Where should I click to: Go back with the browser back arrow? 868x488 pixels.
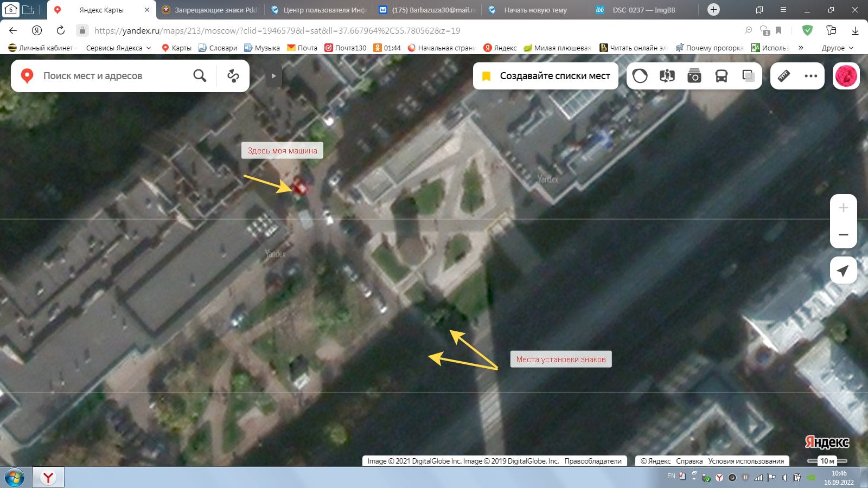(13, 31)
